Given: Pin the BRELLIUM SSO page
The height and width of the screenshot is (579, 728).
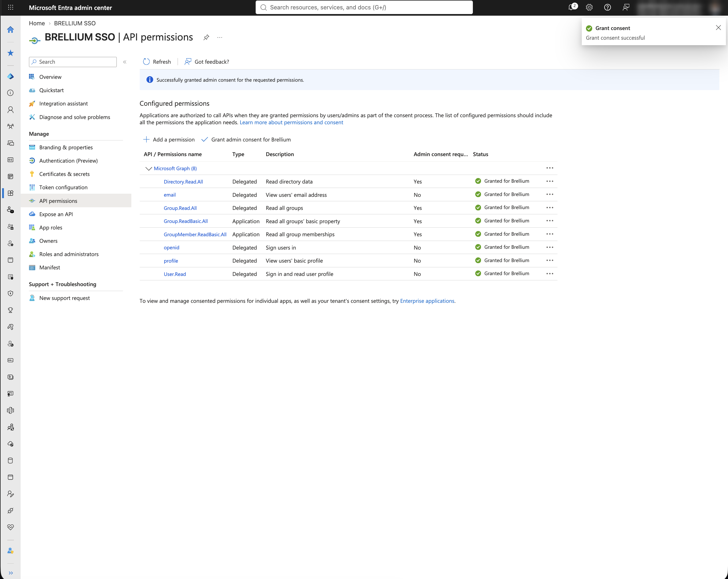Looking at the screenshot, I should [206, 38].
